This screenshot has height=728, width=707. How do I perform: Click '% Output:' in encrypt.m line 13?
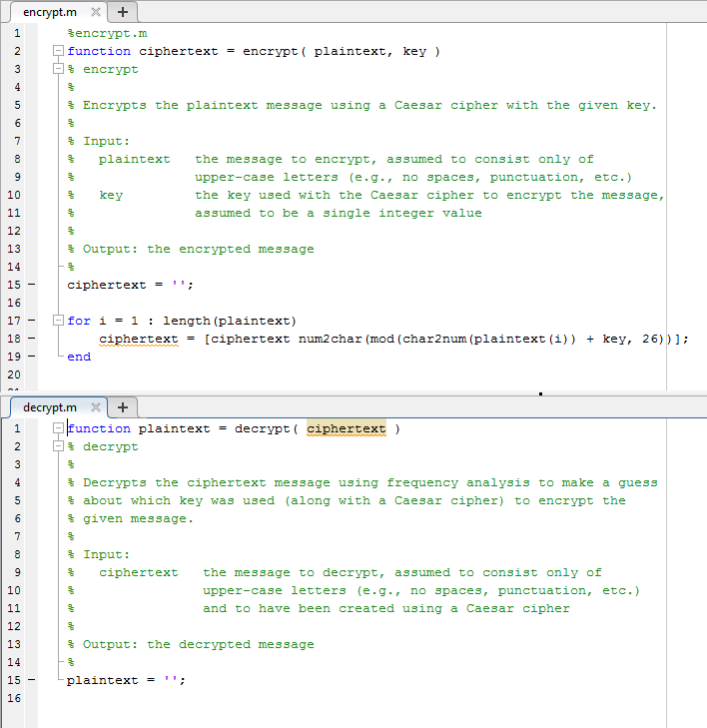click(103, 249)
